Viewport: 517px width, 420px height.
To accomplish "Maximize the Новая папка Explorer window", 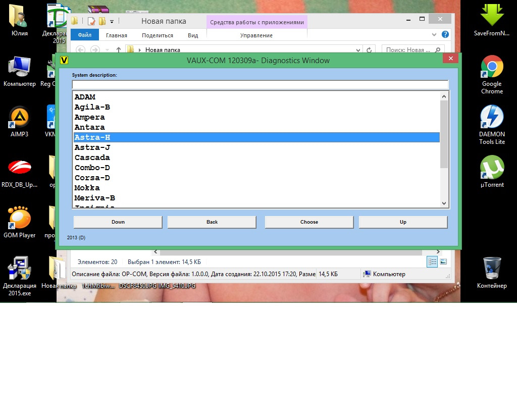I will point(422,19).
